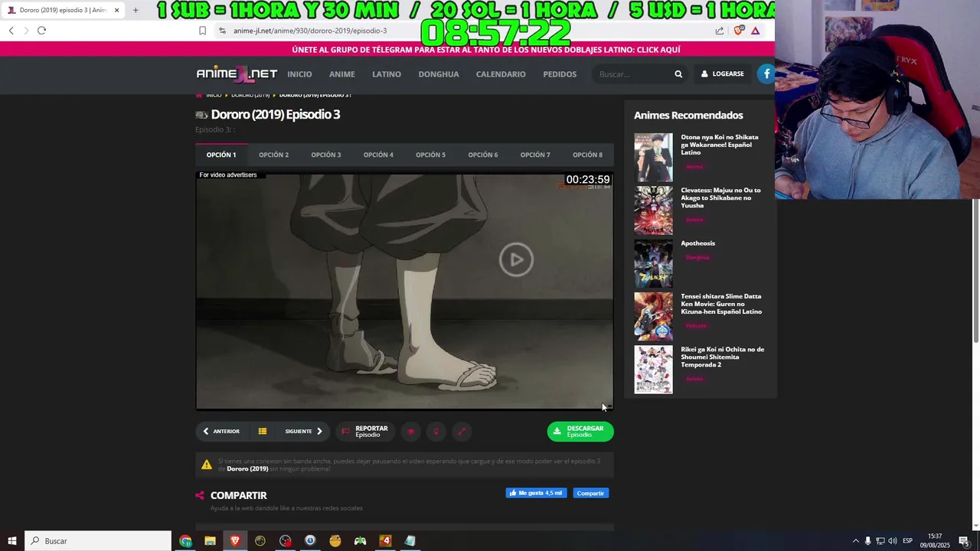The image size is (980, 551).
Task: Download the episode with DESCARGAR
Action: pyautogui.click(x=580, y=432)
